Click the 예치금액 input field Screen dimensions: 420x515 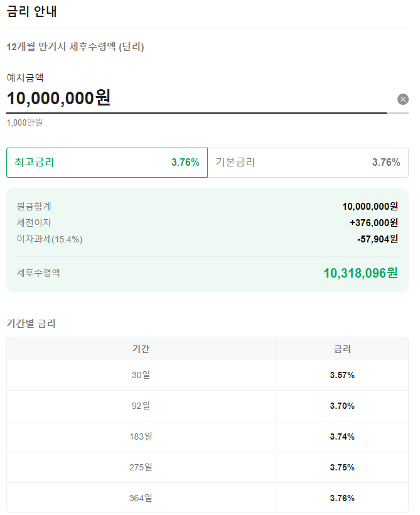coord(188,99)
